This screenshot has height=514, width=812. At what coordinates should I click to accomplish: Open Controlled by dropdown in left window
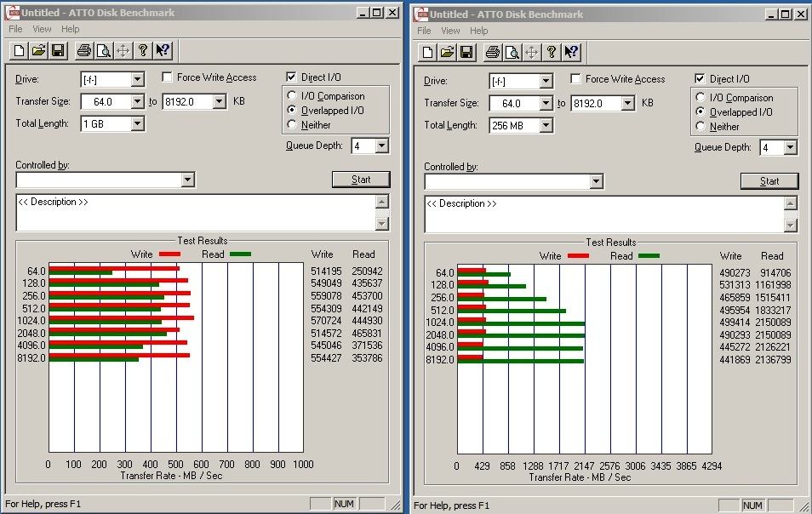click(x=188, y=180)
